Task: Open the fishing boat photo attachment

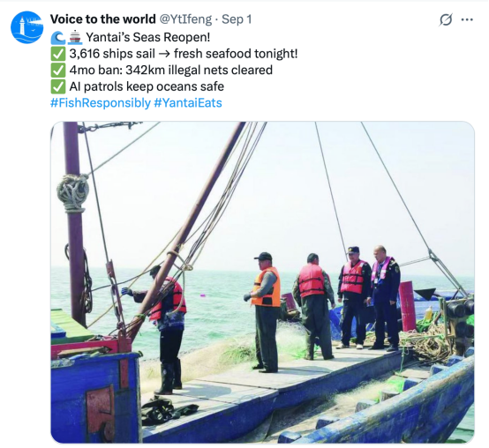Action: (262, 282)
